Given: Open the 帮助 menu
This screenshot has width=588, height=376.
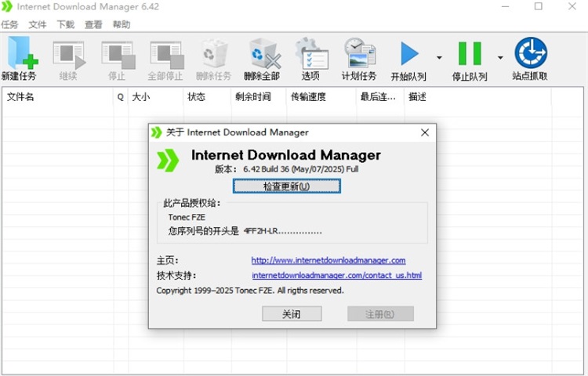Looking at the screenshot, I should pyautogui.click(x=122, y=25).
